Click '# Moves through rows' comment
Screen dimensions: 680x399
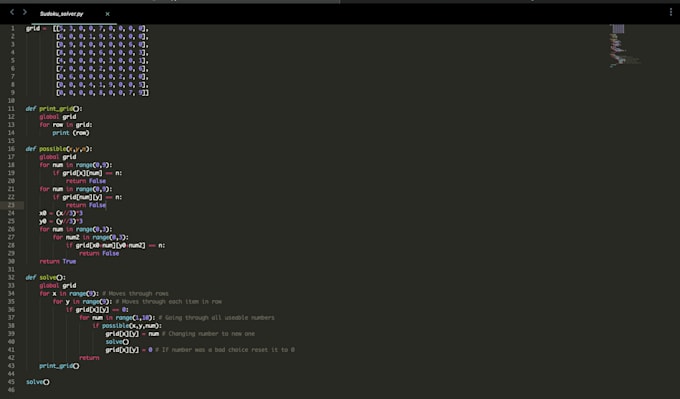click(x=135, y=294)
